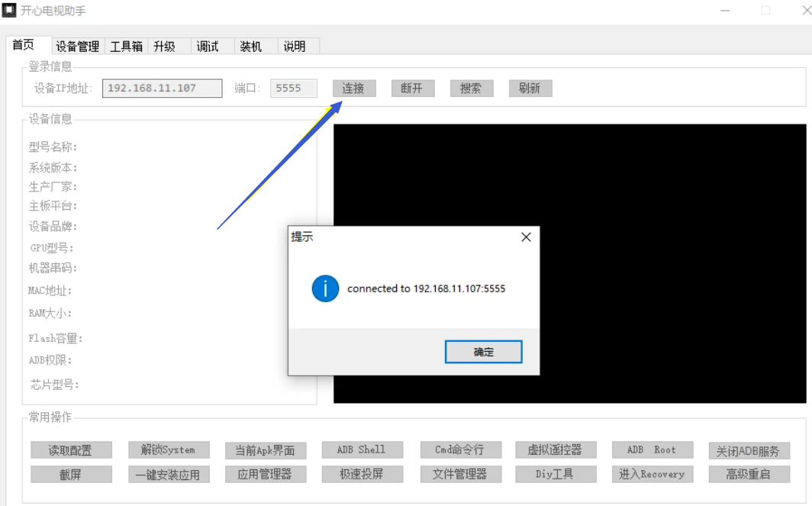Image resolution: width=812 pixels, height=506 pixels.
Task: Open Diy工具
Action: click(556, 475)
